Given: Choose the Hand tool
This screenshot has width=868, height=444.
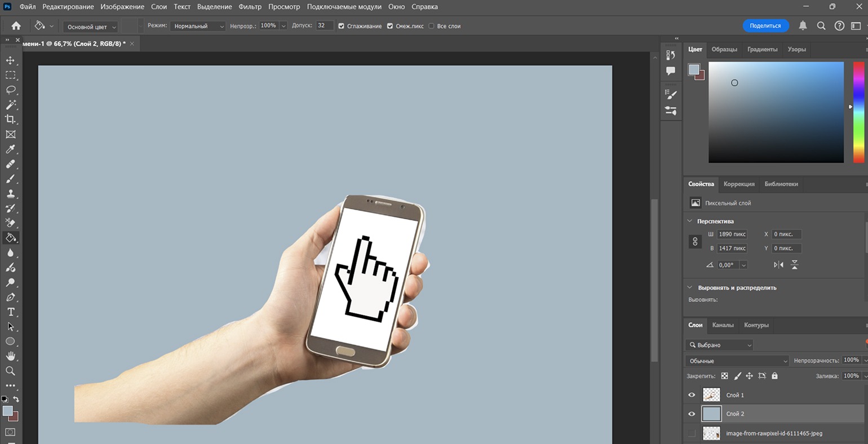Looking at the screenshot, I should tap(10, 356).
